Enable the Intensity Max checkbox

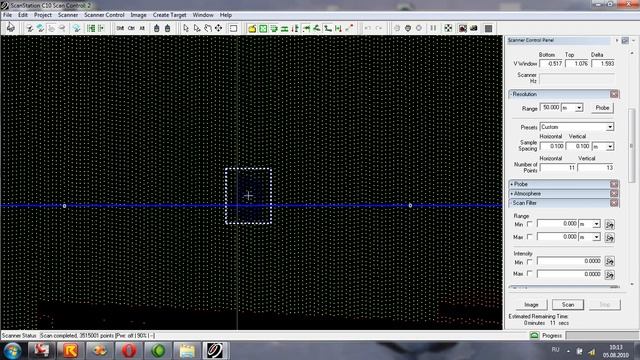529,273
